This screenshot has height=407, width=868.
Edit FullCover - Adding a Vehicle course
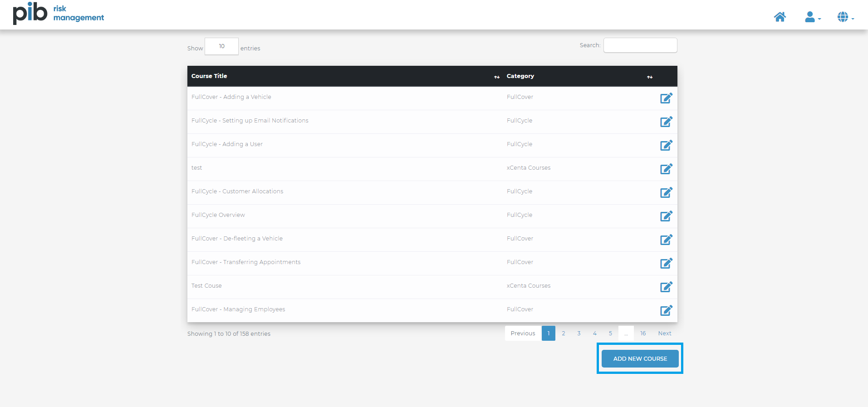click(666, 98)
